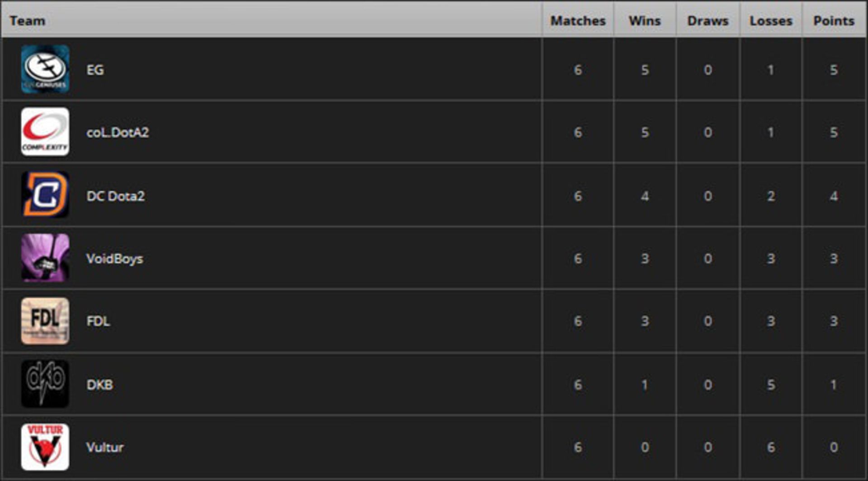Click the Vultur team name
868x481 pixels.
(105, 448)
